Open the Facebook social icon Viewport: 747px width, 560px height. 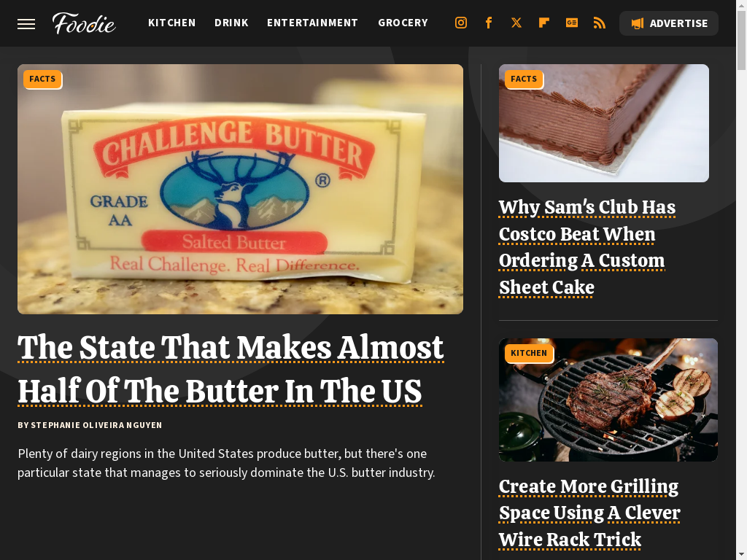coord(488,23)
